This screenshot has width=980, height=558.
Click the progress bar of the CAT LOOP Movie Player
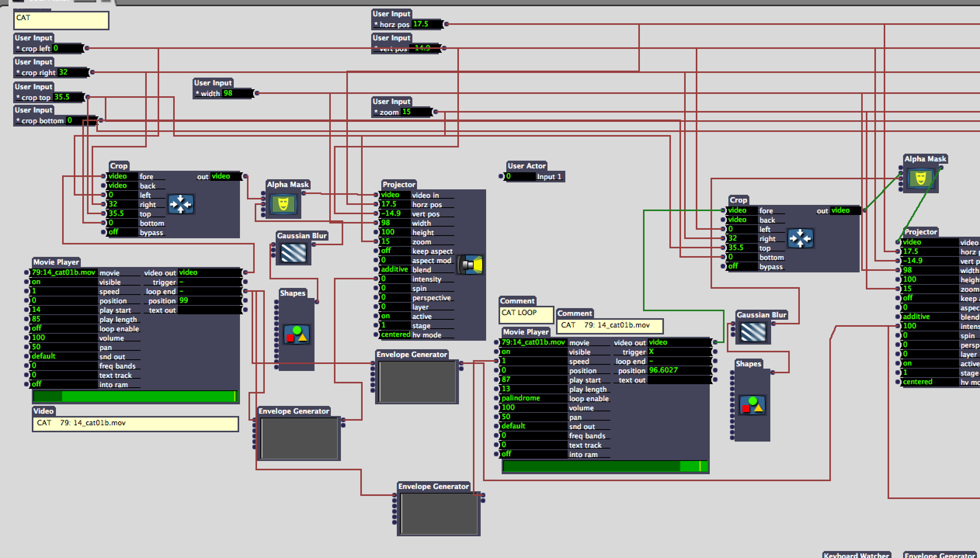pos(605,466)
